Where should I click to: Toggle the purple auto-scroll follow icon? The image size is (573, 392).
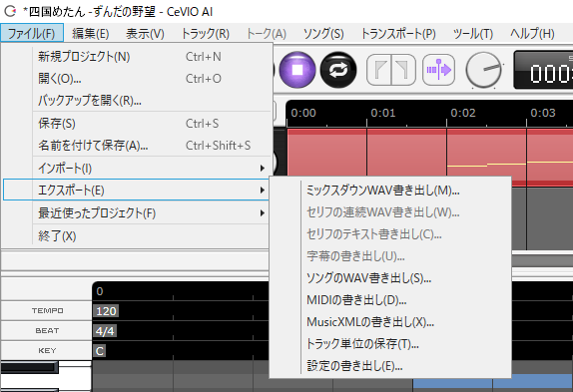tap(438, 70)
